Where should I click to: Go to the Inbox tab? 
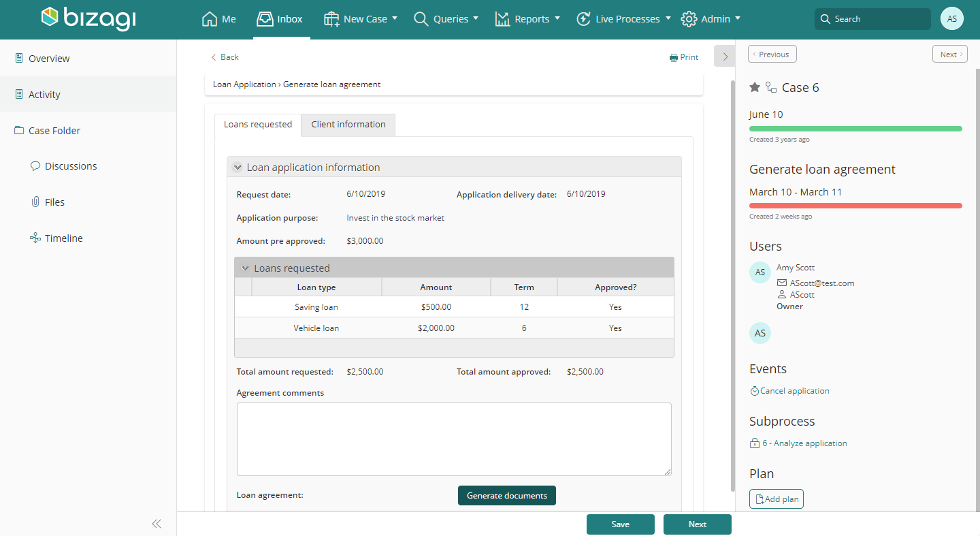(x=280, y=19)
